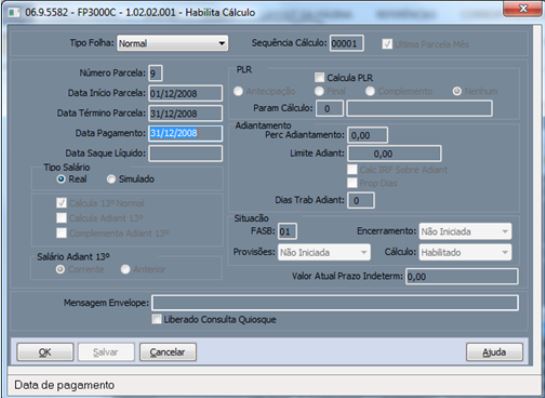Close the Habilita Cálculo window
545x398 pixels.
pos(522,9)
